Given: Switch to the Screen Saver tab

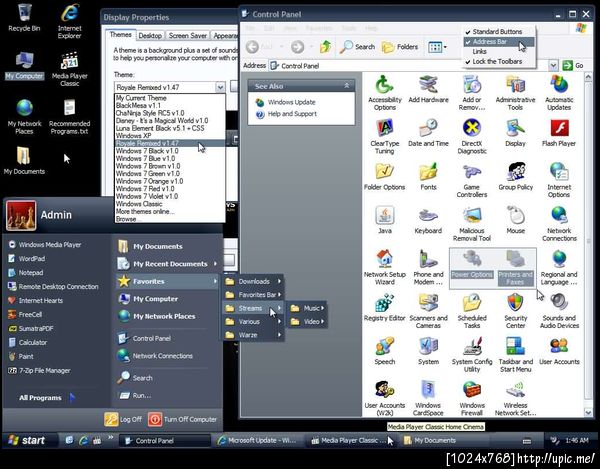Looking at the screenshot, I should [x=188, y=36].
